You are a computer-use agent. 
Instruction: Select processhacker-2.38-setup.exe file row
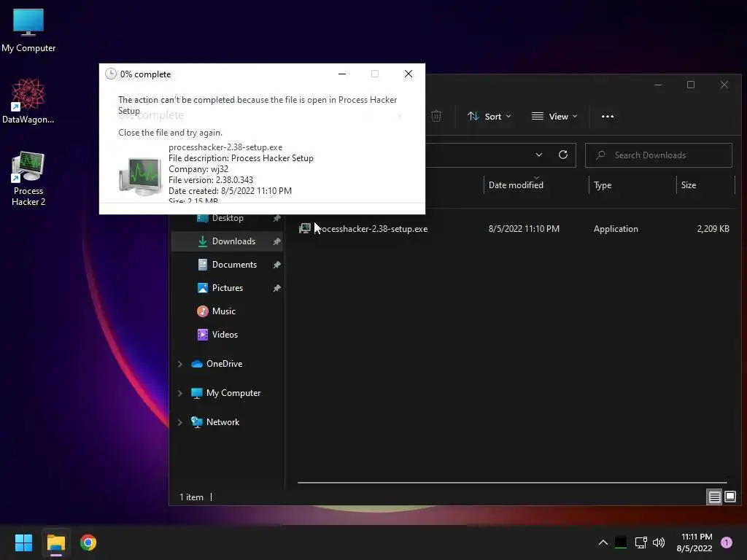click(514, 228)
